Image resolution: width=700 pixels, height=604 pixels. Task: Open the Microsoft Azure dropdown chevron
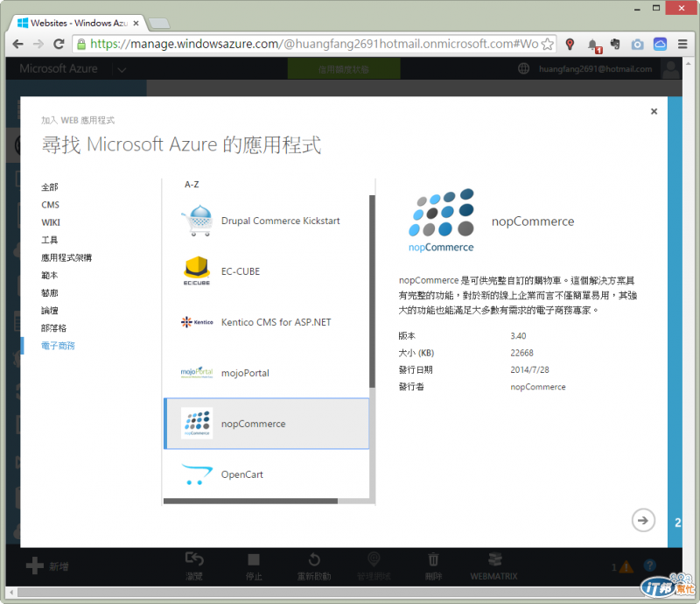point(122,70)
